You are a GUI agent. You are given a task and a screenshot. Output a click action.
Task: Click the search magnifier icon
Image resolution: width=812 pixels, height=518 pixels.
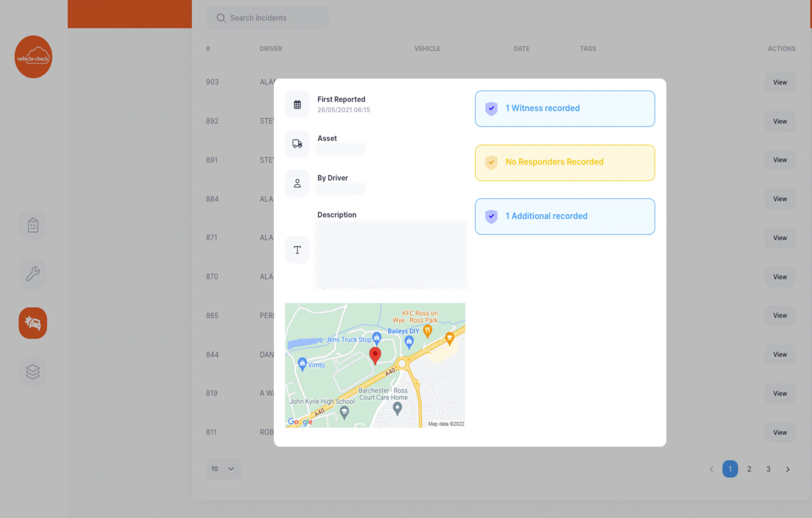tap(221, 18)
